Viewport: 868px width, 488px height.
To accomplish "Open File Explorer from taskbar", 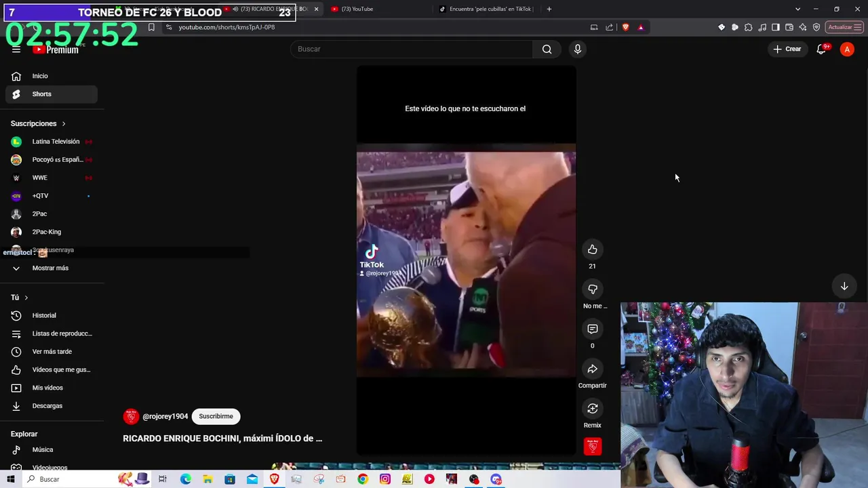I will click(x=208, y=479).
